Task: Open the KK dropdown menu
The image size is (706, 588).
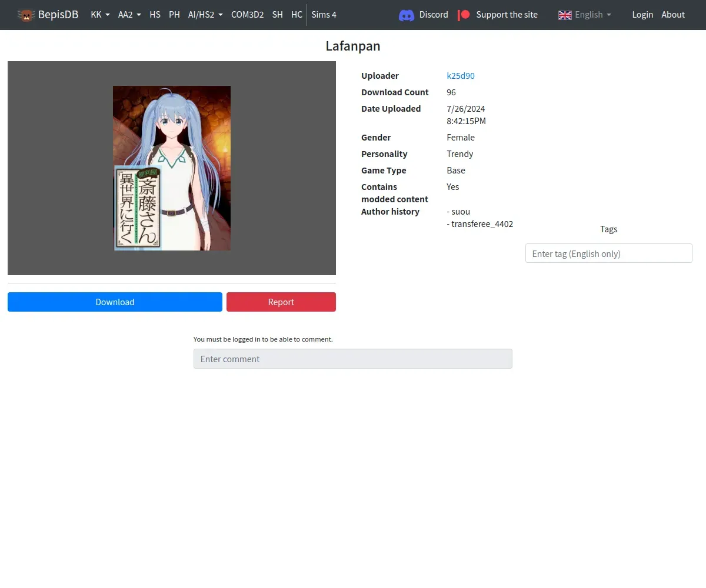Action: pyautogui.click(x=100, y=15)
